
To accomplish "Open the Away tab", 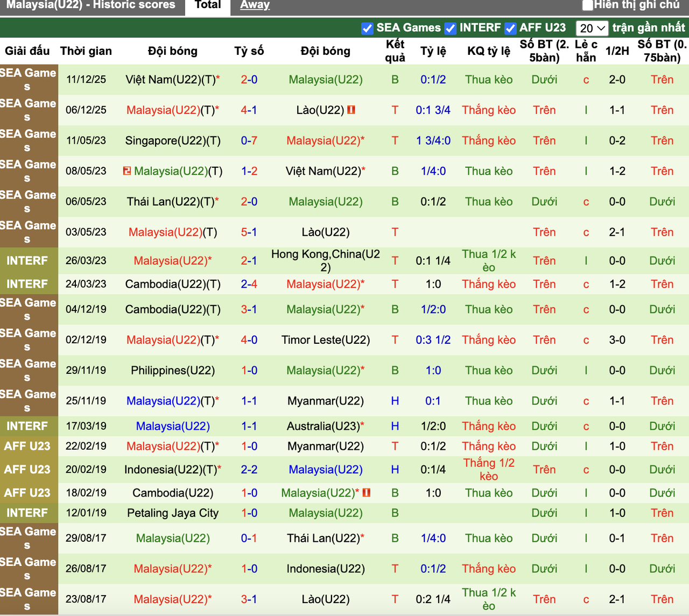I will click(x=255, y=5).
